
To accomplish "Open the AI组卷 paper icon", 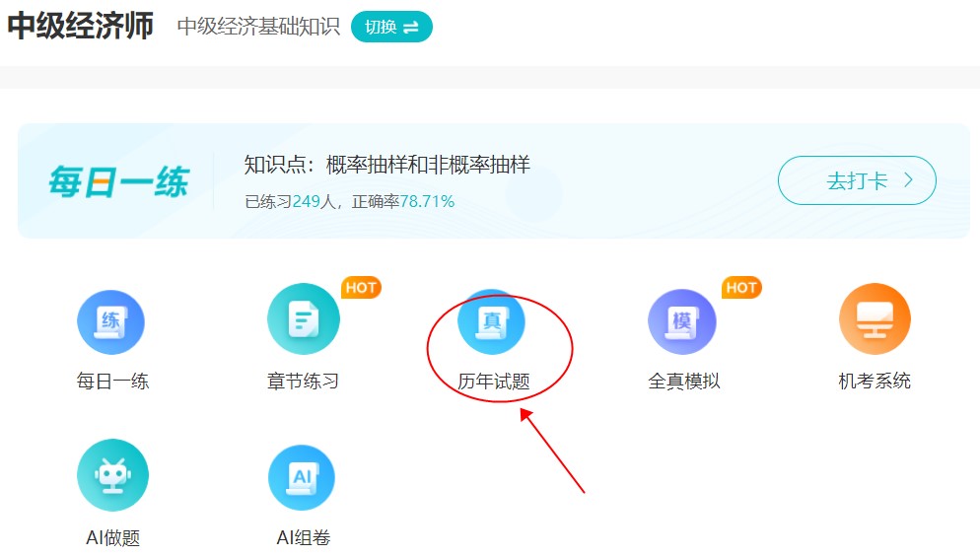I will (x=302, y=477).
